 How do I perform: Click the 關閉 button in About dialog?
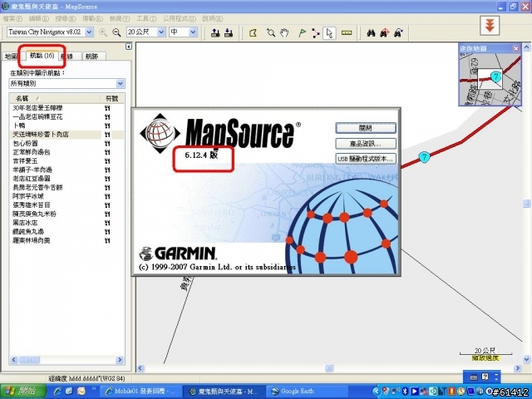tap(366, 128)
